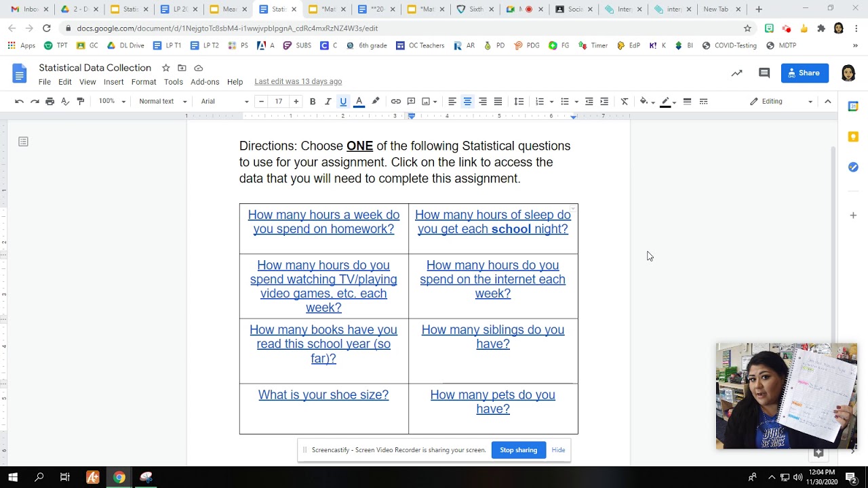This screenshot has width=868, height=488.
Task: Open the Edit menu
Action: [65, 82]
